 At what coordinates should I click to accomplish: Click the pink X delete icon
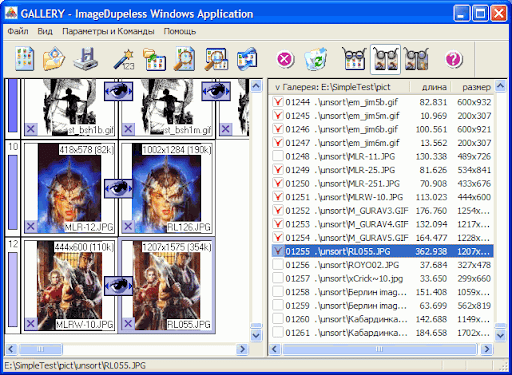click(x=284, y=60)
